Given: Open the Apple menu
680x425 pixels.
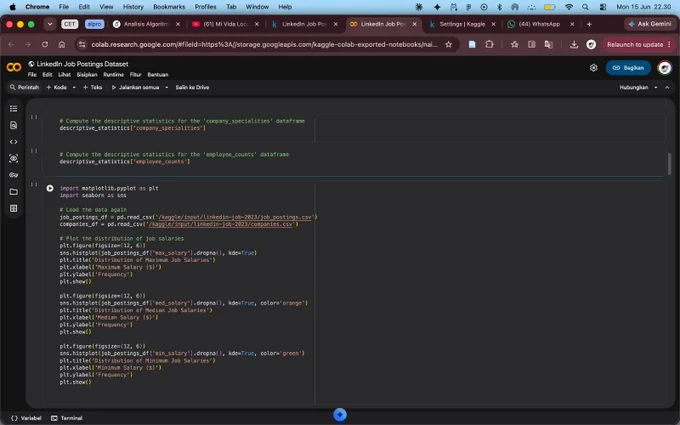Looking at the screenshot, I should [x=13, y=7].
